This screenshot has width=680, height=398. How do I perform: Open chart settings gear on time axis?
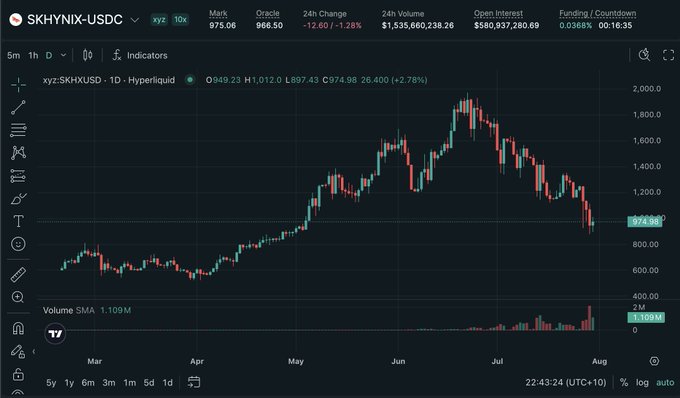tap(654, 361)
